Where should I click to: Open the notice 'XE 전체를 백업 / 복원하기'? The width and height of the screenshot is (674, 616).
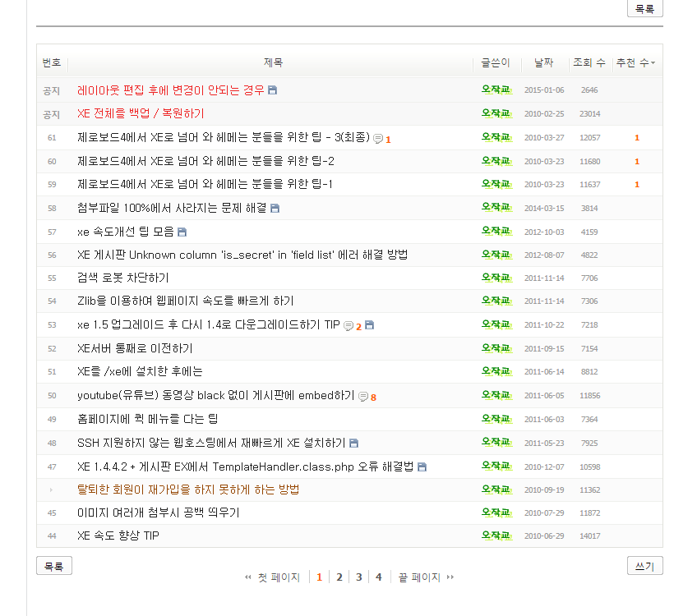tap(141, 113)
